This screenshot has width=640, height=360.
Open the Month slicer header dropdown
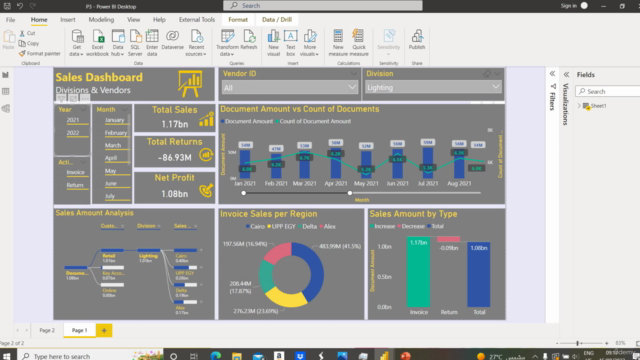pyautogui.click(x=125, y=110)
